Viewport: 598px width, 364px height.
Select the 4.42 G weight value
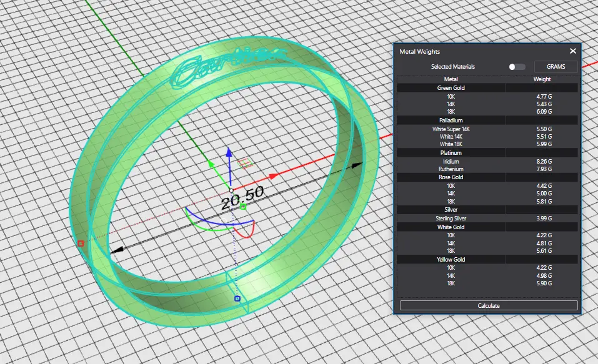(544, 186)
